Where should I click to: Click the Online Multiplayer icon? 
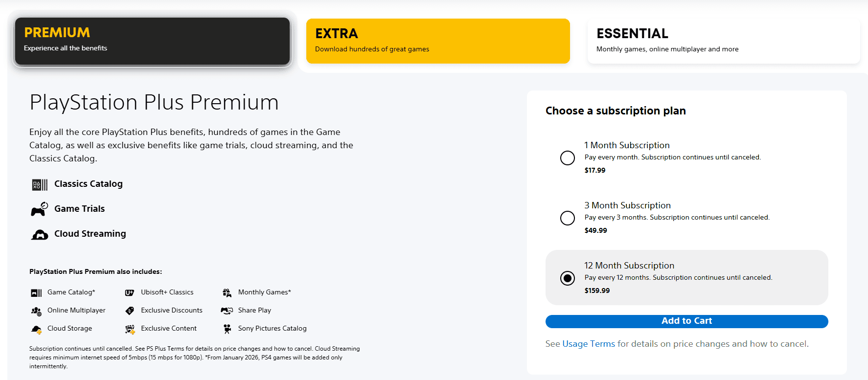[x=36, y=311]
